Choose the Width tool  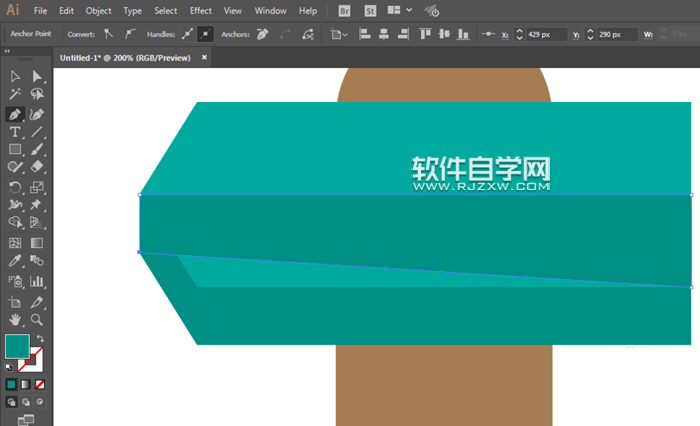pyautogui.click(x=15, y=205)
